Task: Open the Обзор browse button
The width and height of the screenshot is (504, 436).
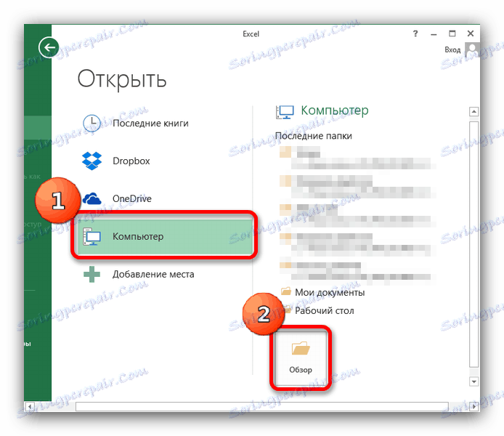Action: coord(301,358)
